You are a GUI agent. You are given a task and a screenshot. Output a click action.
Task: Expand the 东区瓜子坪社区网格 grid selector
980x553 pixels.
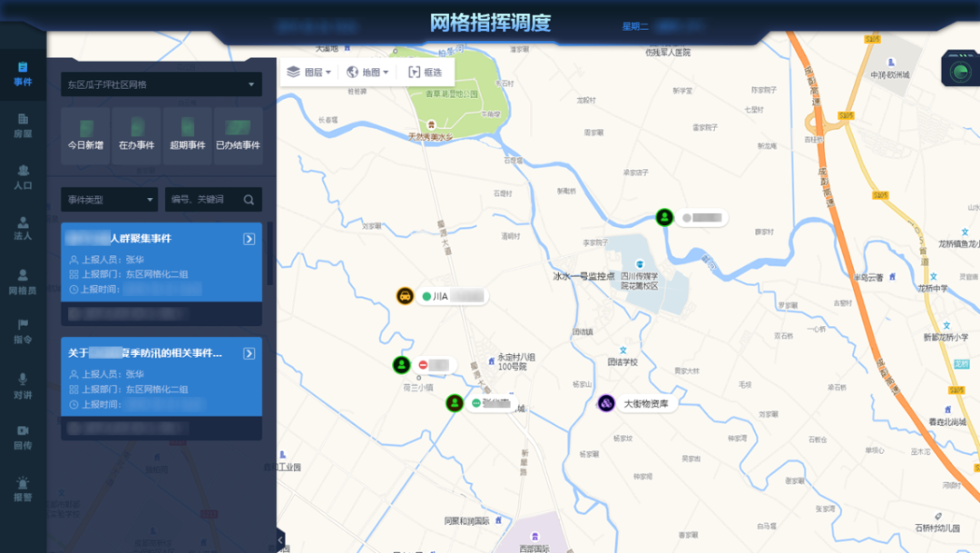tap(162, 84)
